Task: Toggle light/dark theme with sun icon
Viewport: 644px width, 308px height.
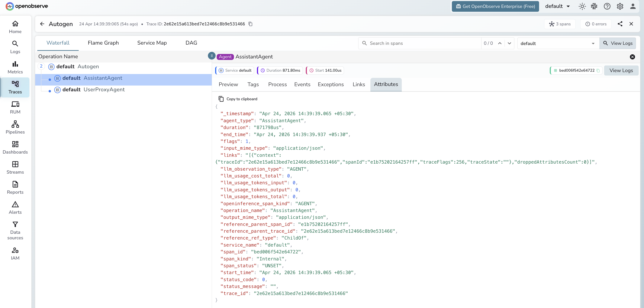Action: [582, 6]
